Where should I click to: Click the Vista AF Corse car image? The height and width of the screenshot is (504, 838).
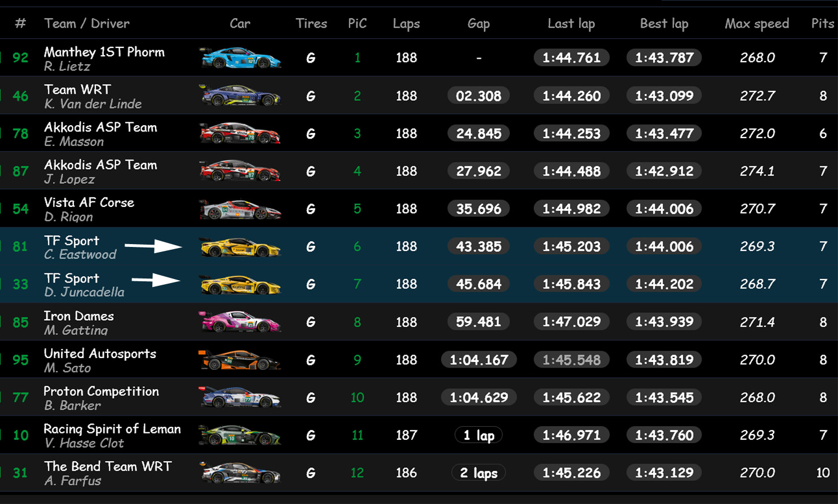click(240, 209)
